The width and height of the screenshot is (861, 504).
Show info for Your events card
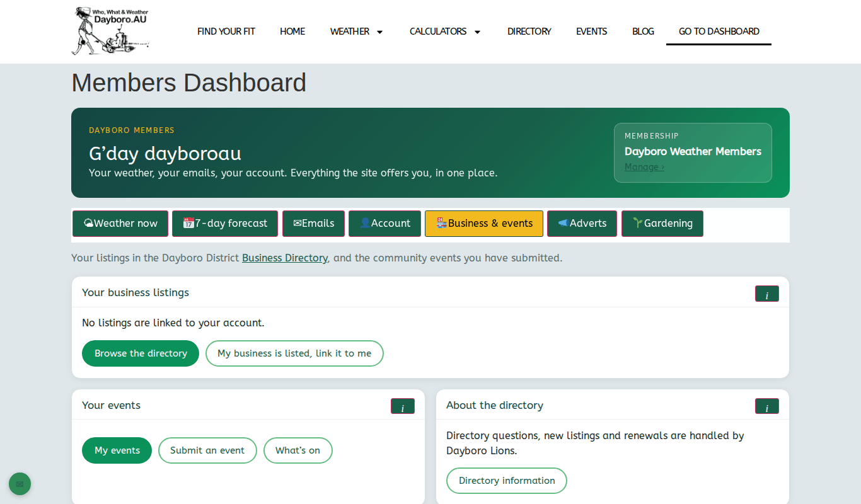403,406
